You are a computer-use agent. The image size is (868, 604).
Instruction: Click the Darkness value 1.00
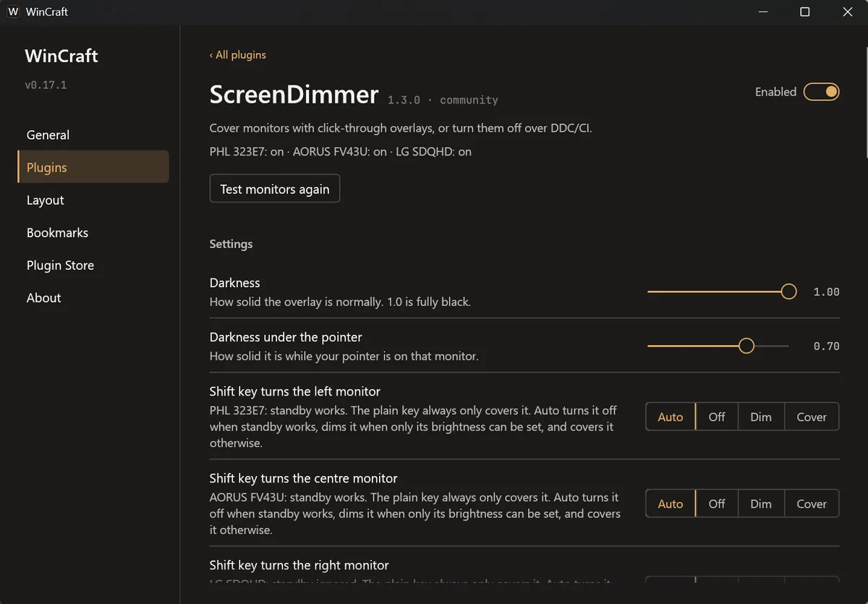coord(826,292)
